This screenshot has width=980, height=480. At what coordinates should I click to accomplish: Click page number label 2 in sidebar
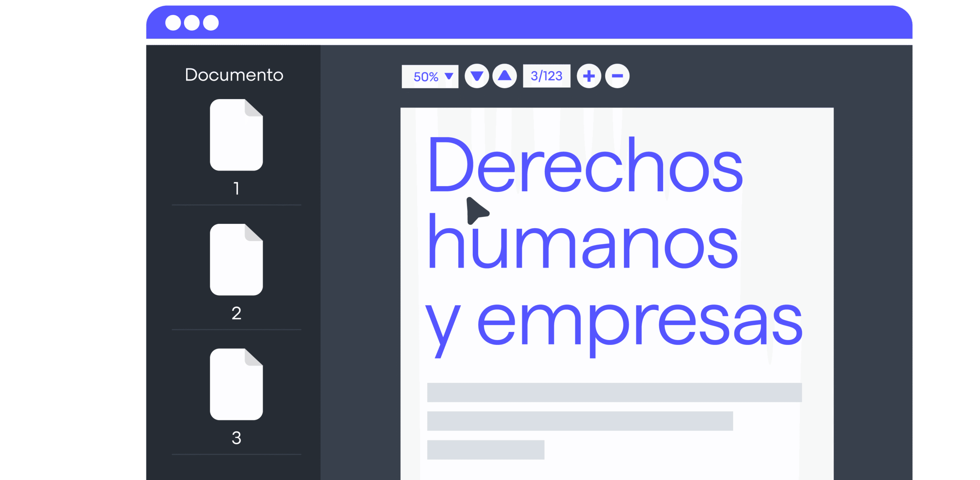(236, 313)
